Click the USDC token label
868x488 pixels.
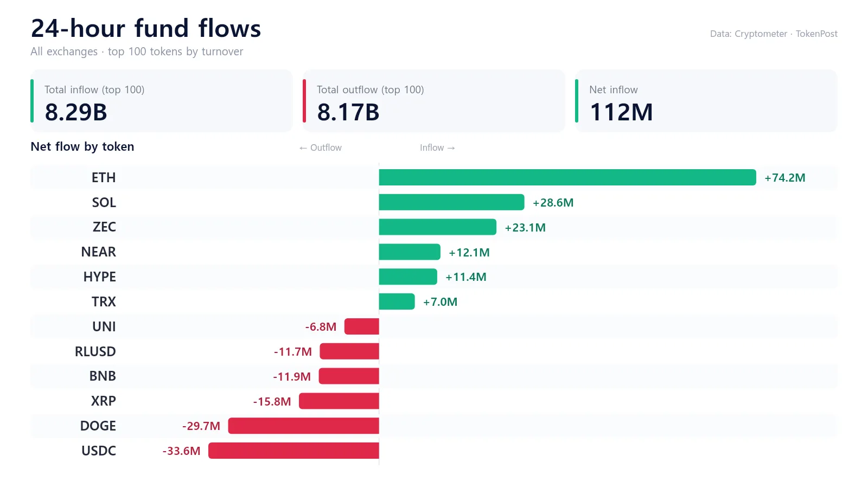coord(99,451)
